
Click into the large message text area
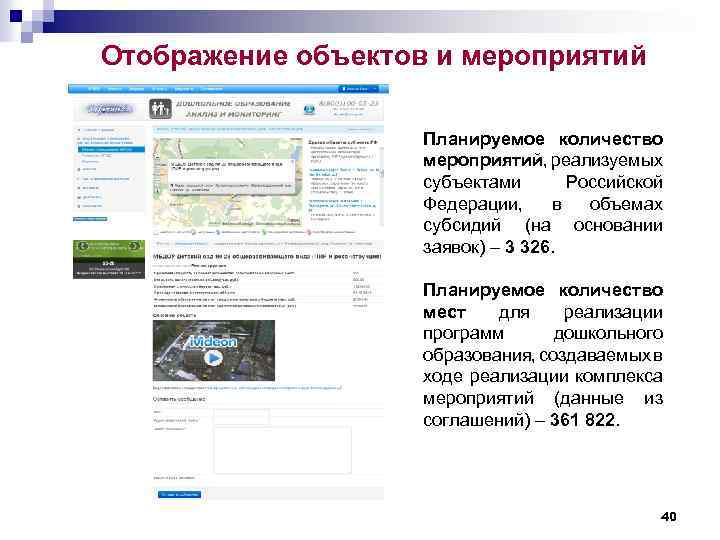pyautogui.click(x=282, y=450)
